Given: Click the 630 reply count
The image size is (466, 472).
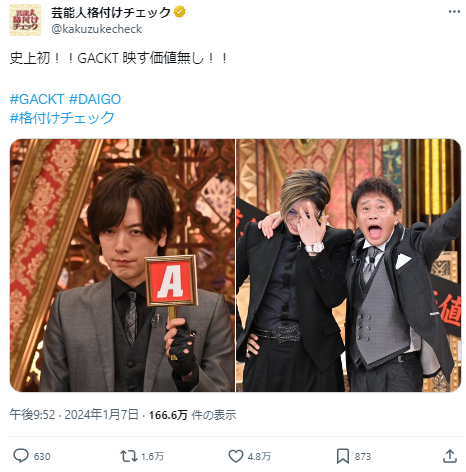Looking at the screenshot, I should pyautogui.click(x=42, y=456).
